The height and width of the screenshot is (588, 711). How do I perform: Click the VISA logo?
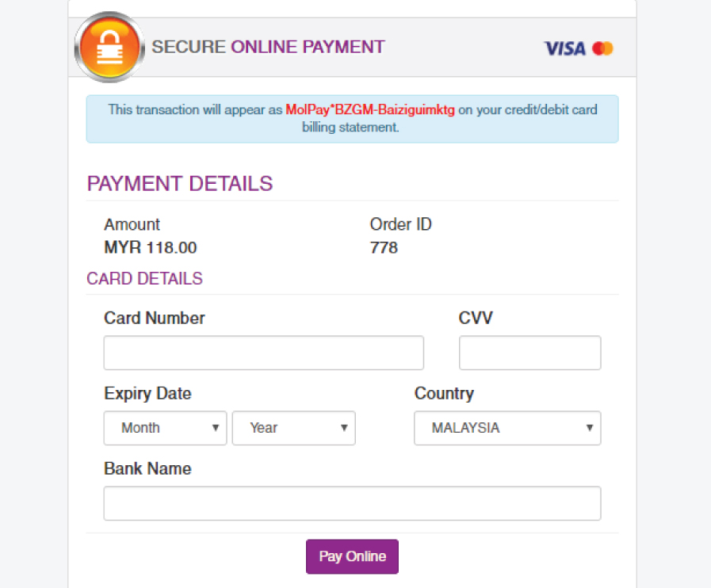click(565, 48)
